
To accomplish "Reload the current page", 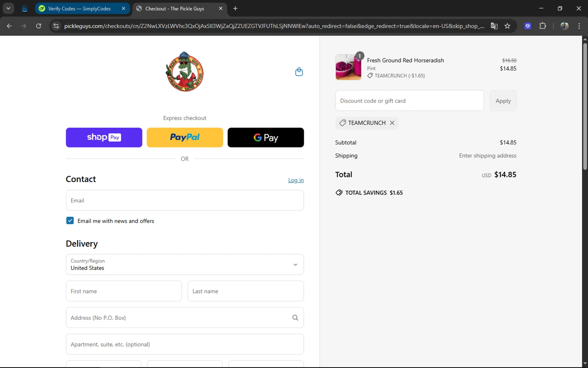I will click(x=38, y=26).
